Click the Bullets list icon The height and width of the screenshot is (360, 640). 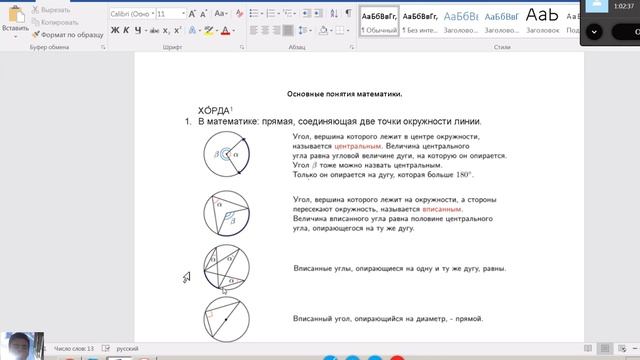coord(253,13)
